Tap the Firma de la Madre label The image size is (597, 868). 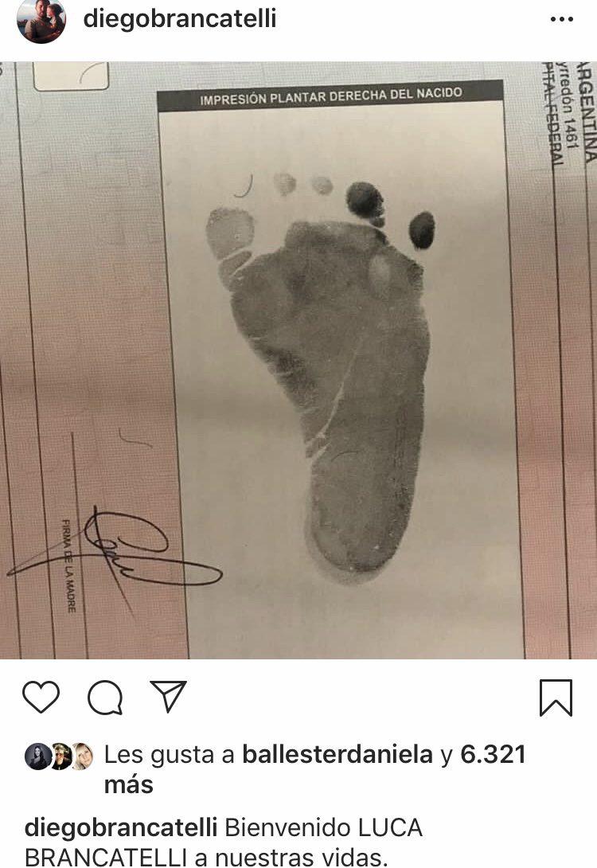point(68,565)
